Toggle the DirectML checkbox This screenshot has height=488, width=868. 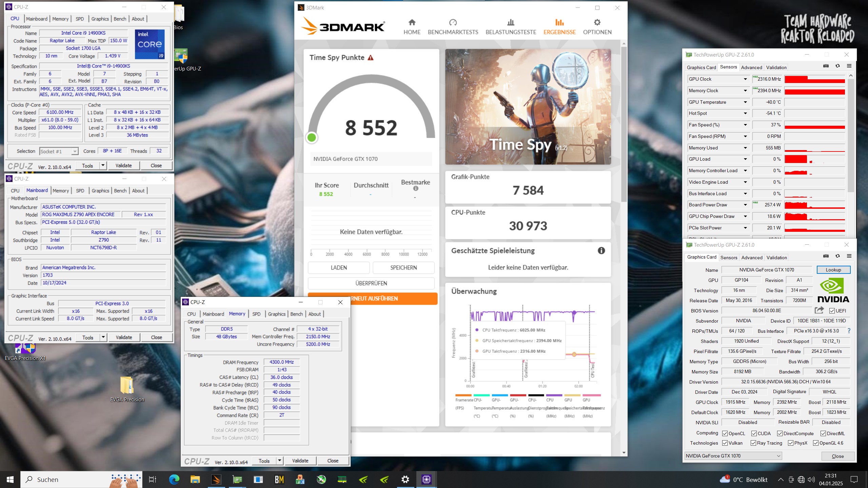[823, 433]
